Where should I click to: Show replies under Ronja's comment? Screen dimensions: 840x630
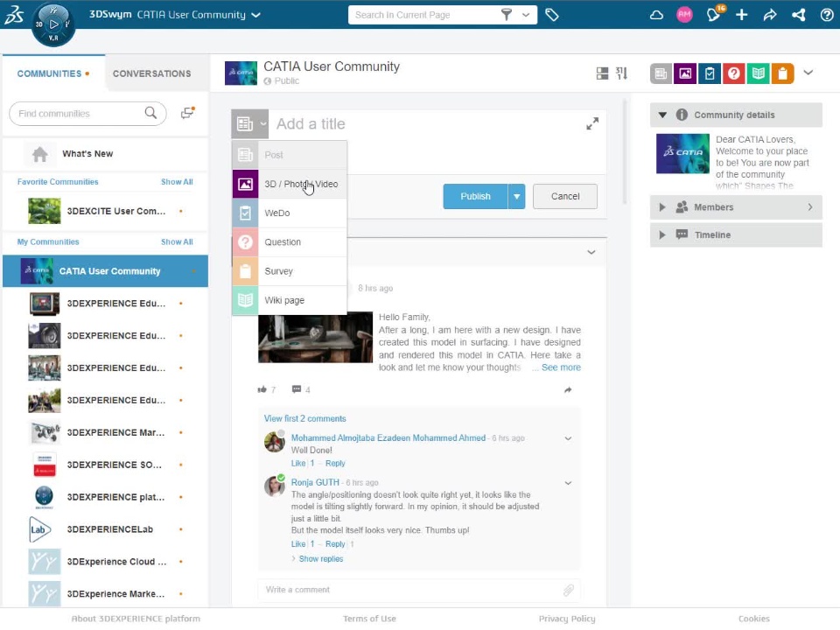coord(320,559)
